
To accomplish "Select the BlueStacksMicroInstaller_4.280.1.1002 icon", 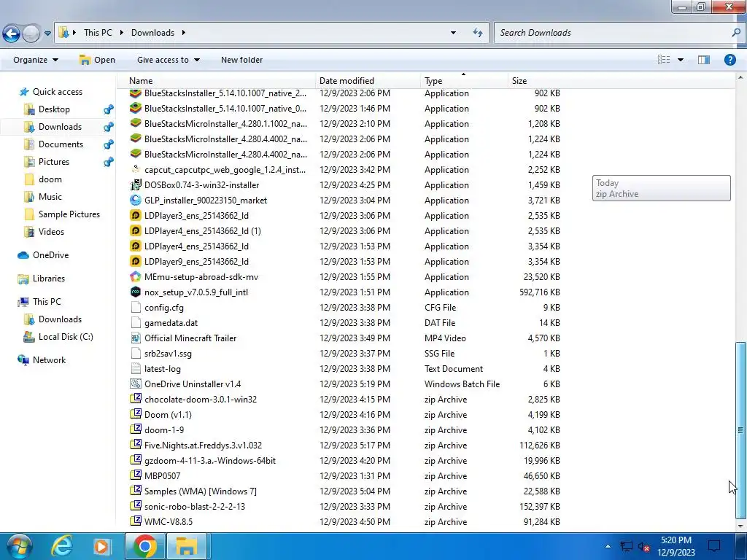I will click(136, 123).
